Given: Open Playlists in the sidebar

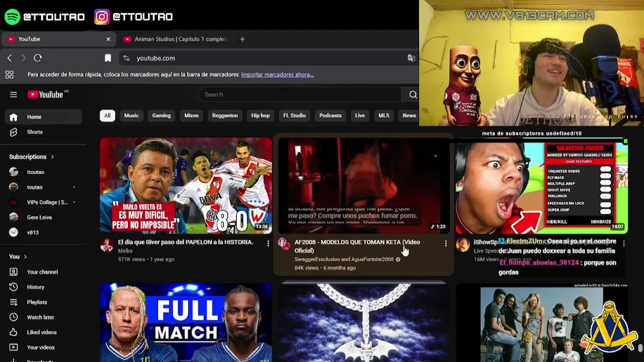Looking at the screenshot, I should pyautogui.click(x=43, y=302).
